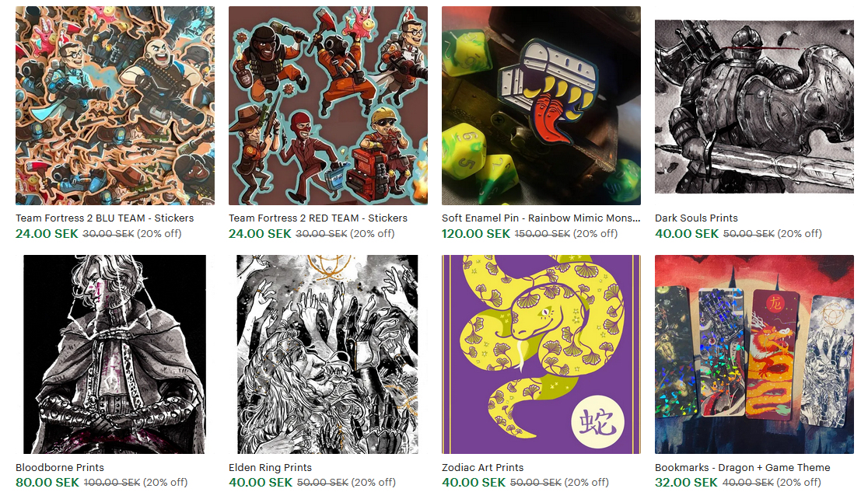This screenshot has width=868, height=499.
Task: Open the Dark Souls knight print image
Action: (x=754, y=106)
